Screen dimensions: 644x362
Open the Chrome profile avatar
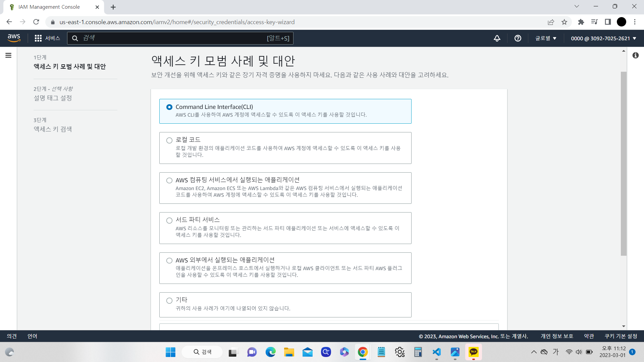[622, 22]
